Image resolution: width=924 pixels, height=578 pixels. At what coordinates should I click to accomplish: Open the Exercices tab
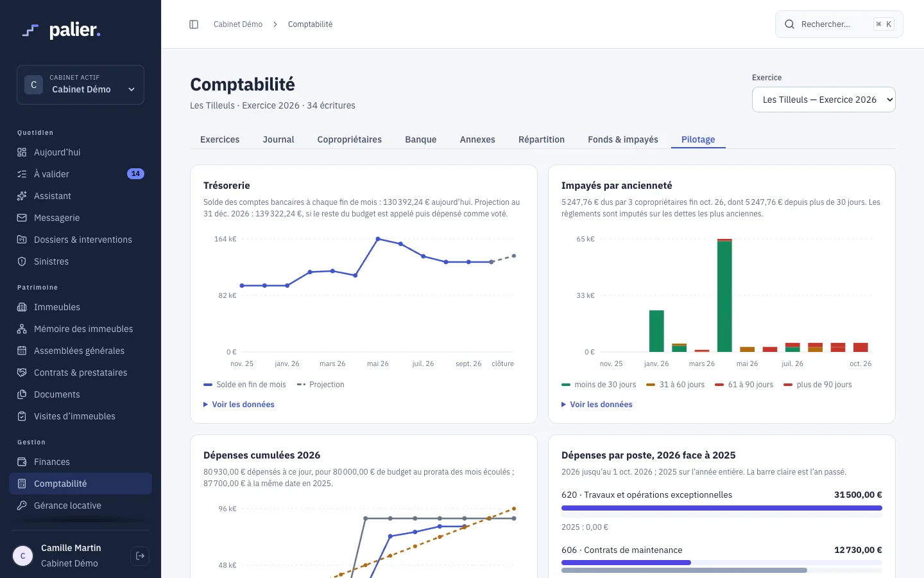[x=220, y=139]
